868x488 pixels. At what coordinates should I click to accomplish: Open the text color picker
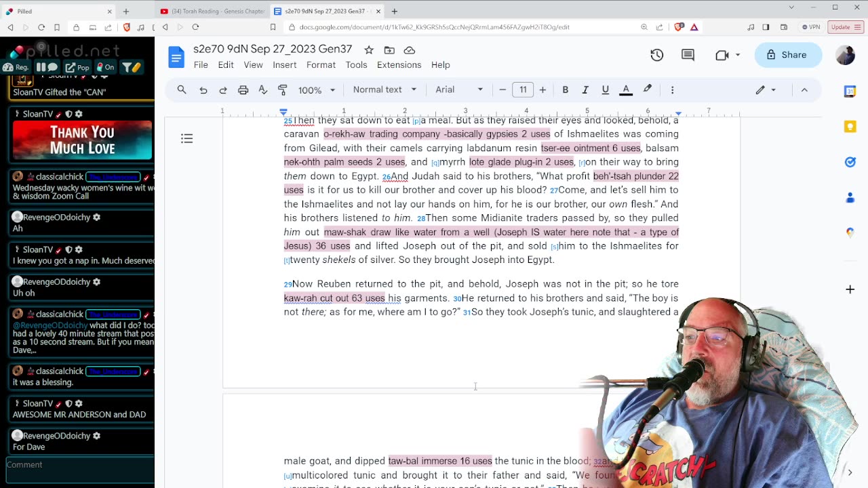click(x=626, y=89)
